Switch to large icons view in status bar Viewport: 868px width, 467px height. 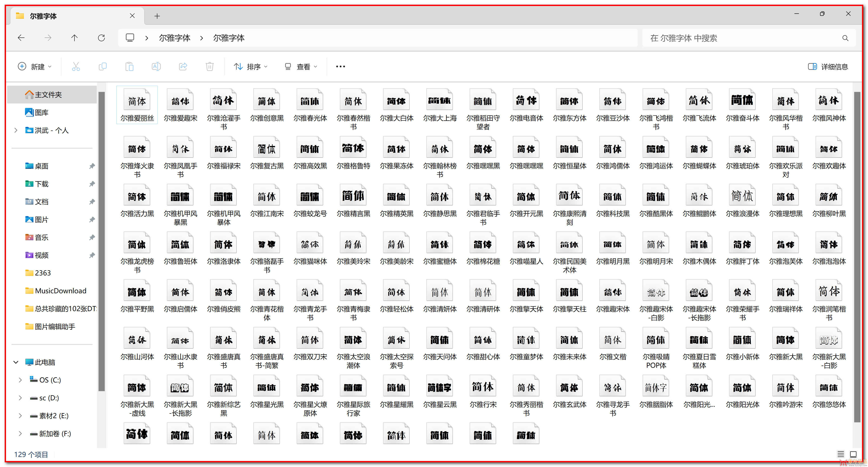853,454
